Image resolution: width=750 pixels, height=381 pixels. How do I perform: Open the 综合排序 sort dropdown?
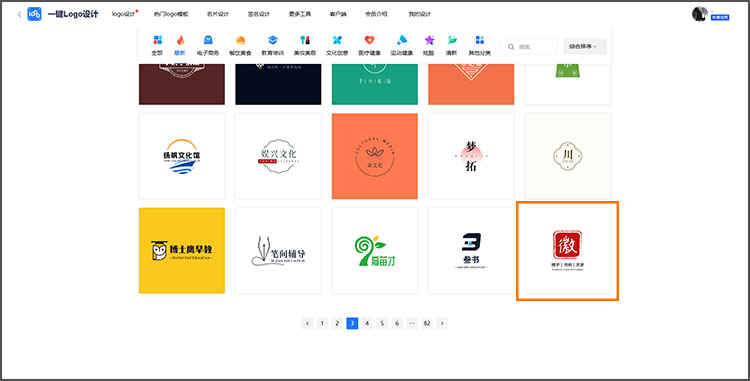[585, 46]
